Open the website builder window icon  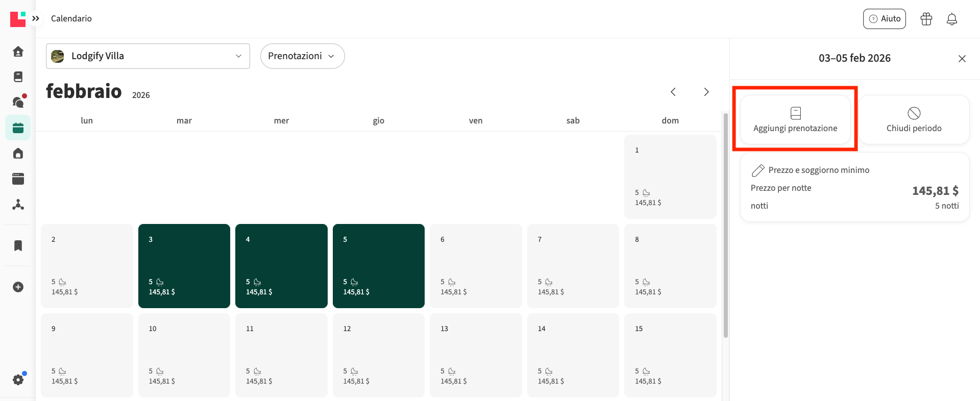tap(18, 179)
